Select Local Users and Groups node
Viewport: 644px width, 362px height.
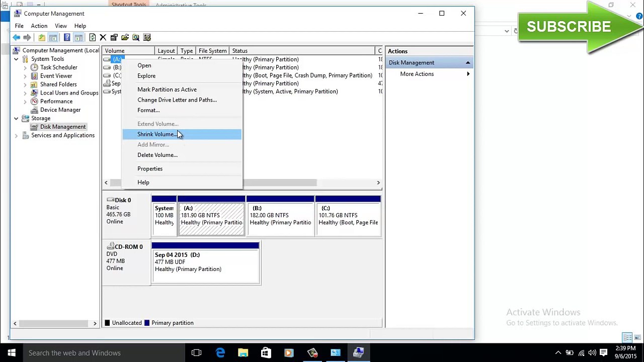[x=69, y=93]
